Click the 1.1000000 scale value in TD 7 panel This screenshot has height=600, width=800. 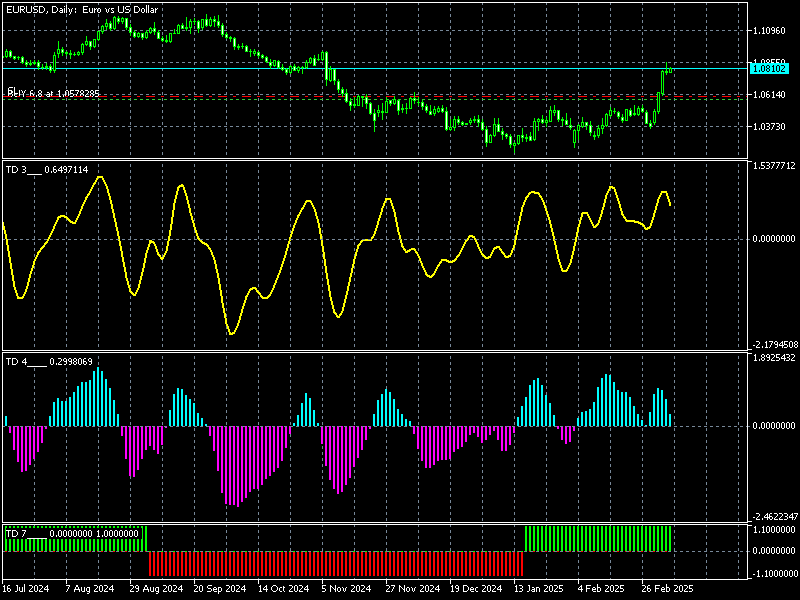pyautogui.click(x=773, y=530)
